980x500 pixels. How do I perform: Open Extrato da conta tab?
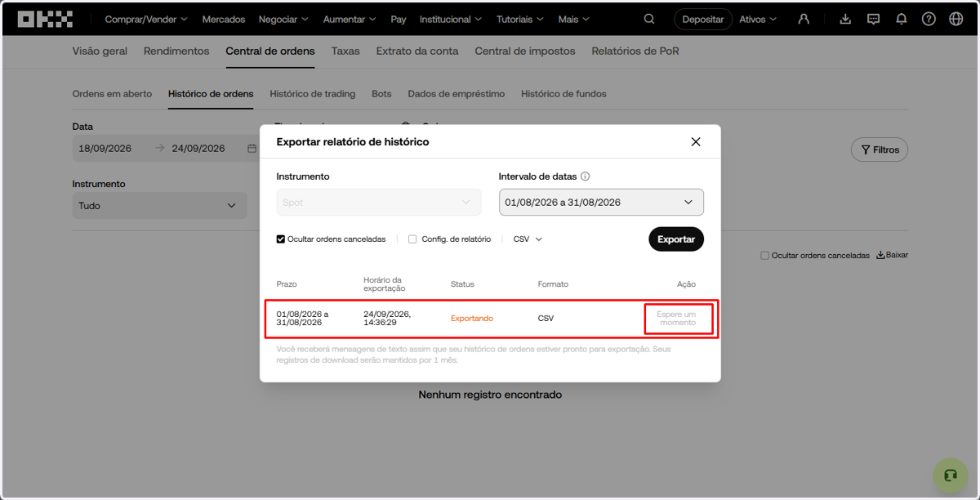417,51
